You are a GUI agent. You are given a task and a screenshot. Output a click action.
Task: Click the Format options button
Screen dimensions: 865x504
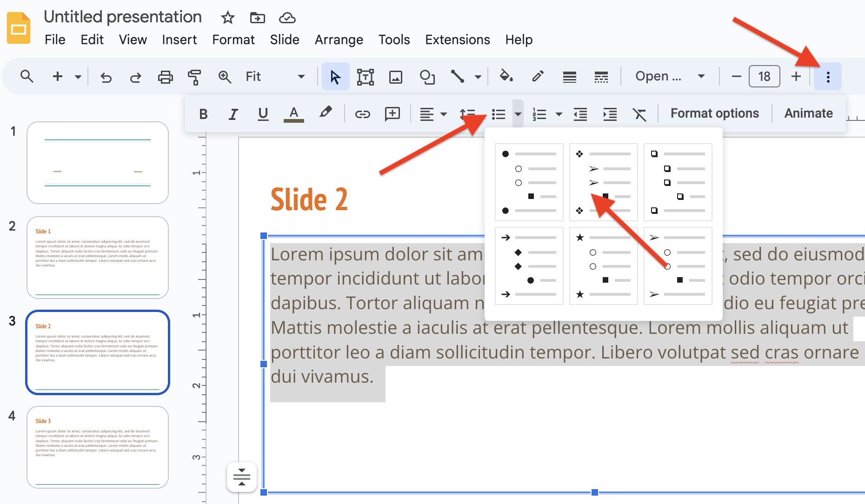pos(714,113)
